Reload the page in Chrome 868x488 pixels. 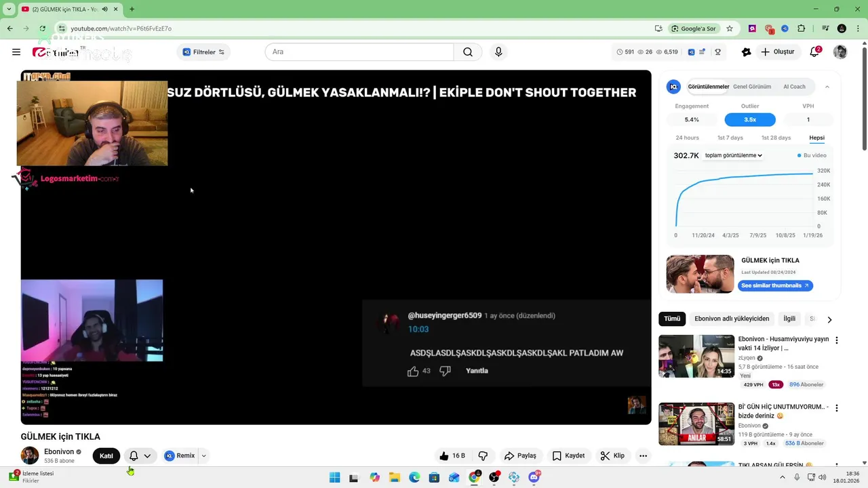[42, 28]
